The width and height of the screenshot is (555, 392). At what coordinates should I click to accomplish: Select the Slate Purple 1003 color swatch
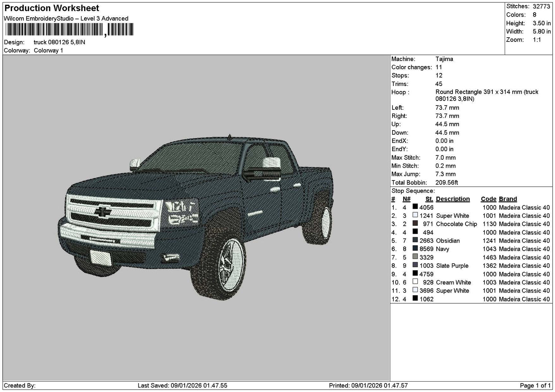[x=415, y=265]
